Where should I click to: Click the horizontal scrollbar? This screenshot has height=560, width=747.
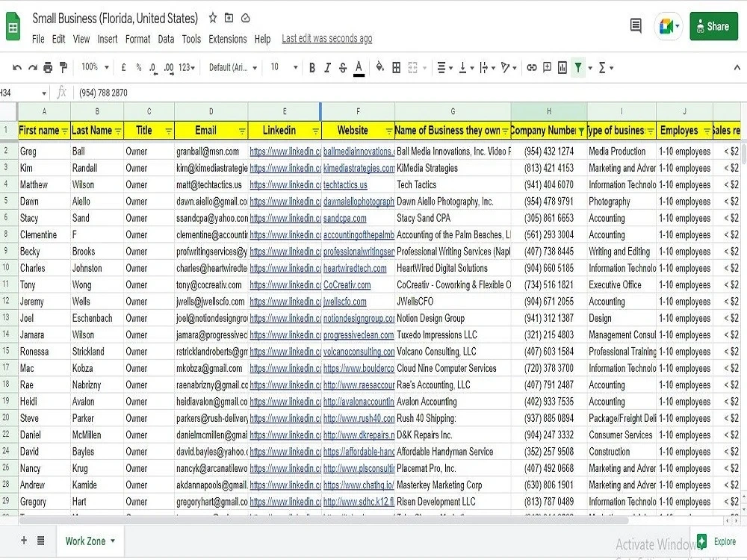point(324,520)
